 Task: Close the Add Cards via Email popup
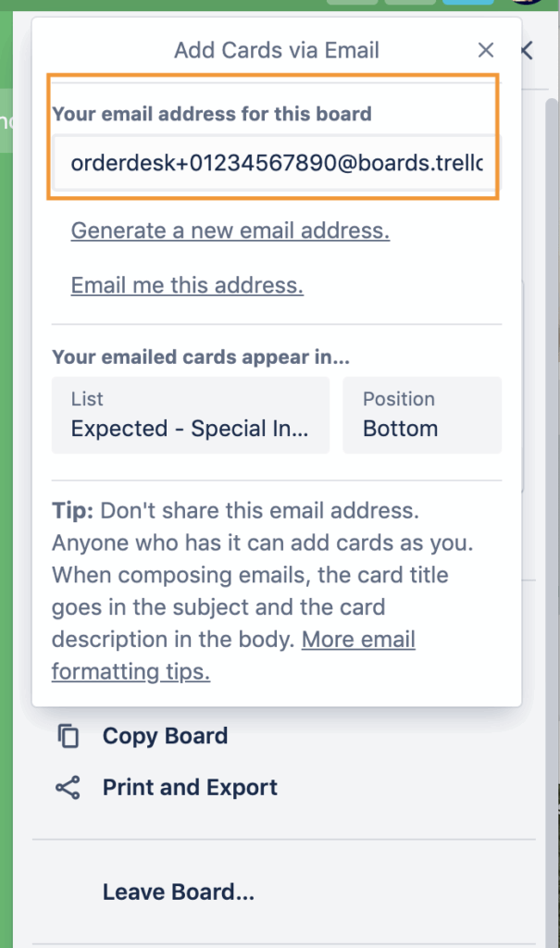click(x=486, y=50)
